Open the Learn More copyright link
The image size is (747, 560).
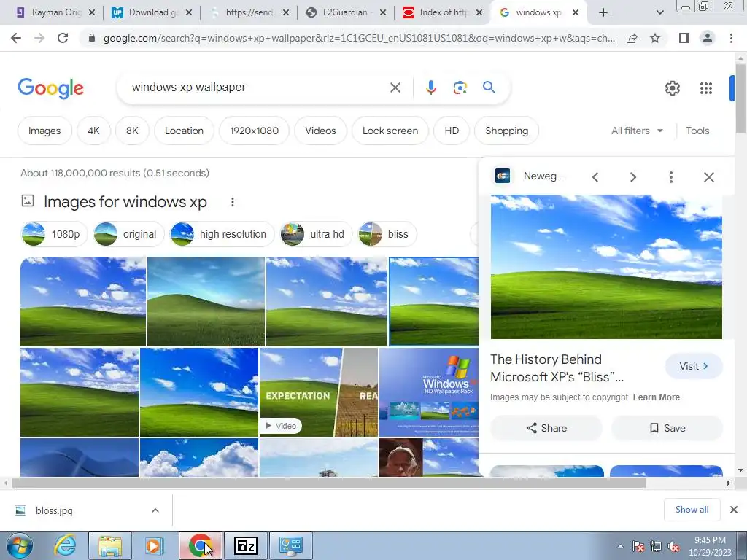click(656, 397)
